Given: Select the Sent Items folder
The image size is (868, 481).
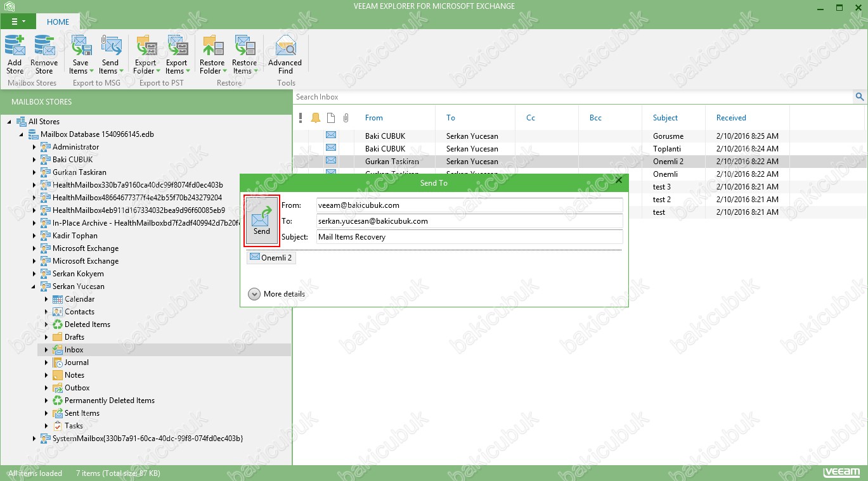Looking at the screenshot, I should click(82, 413).
